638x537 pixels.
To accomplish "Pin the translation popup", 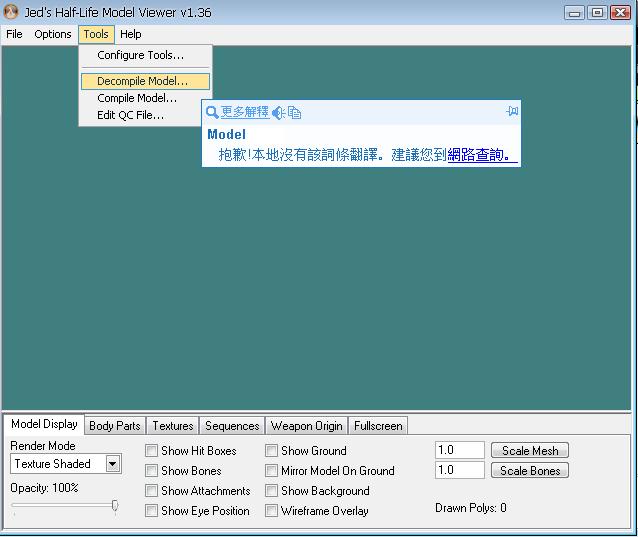I will click(512, 111).
